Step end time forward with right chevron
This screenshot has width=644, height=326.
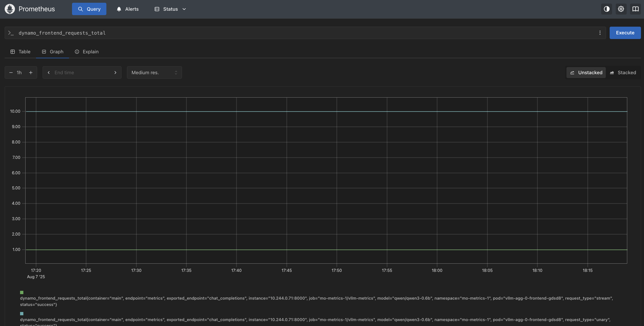115,72
